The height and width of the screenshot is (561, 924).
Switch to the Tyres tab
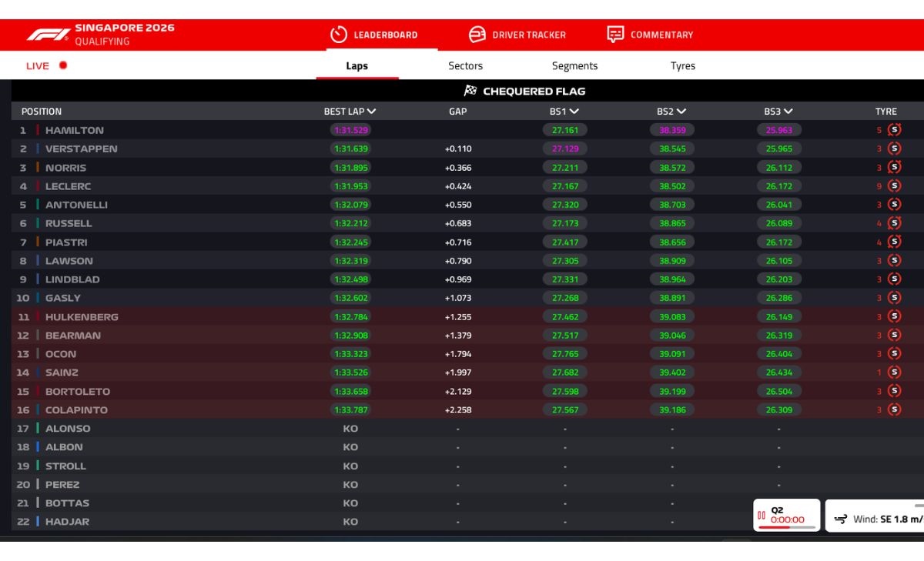pos(683,66)
